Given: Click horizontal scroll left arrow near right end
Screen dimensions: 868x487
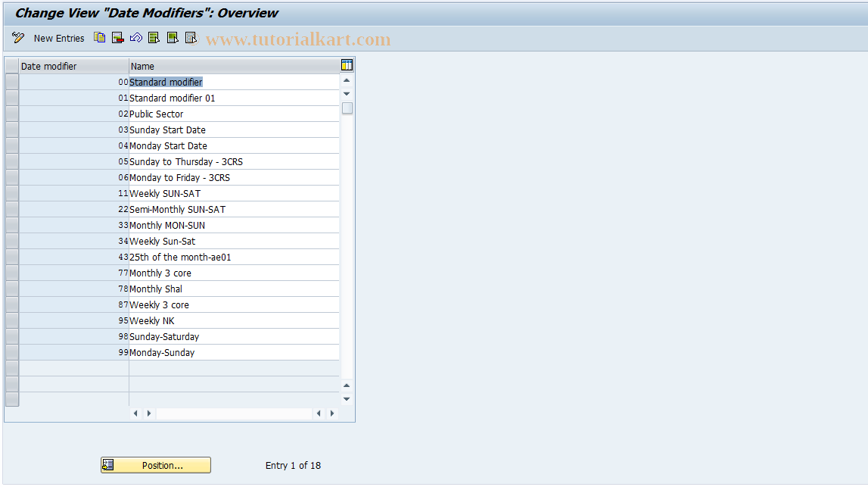Looking at the screenshot, I should [319, 414].
